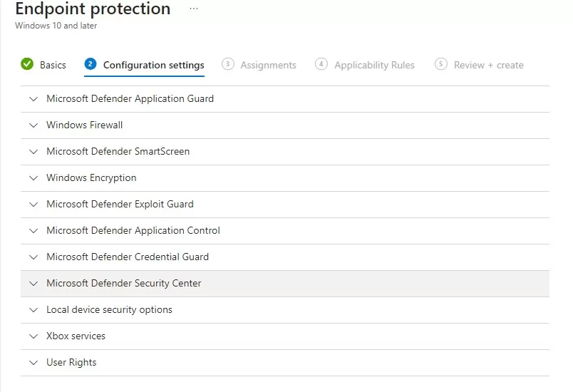The height and width of the screenshot is (392, 573).
Task: Expand the Microsoft Defender SmartScreen chevron
Action: click(33, 152)
